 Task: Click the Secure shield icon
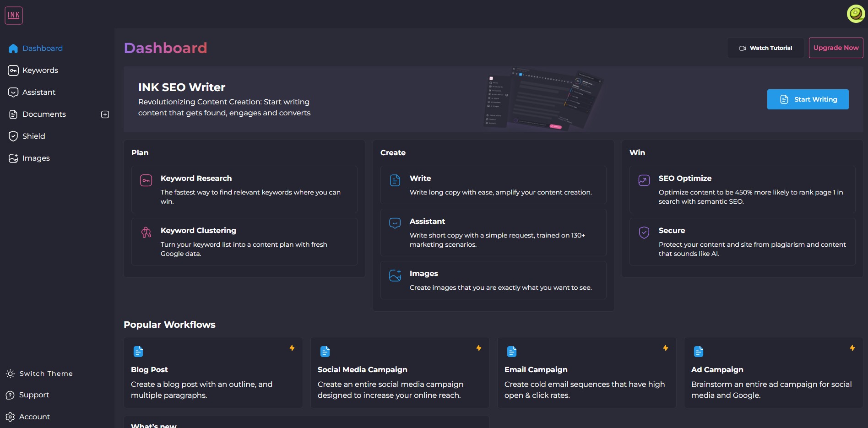644,233
